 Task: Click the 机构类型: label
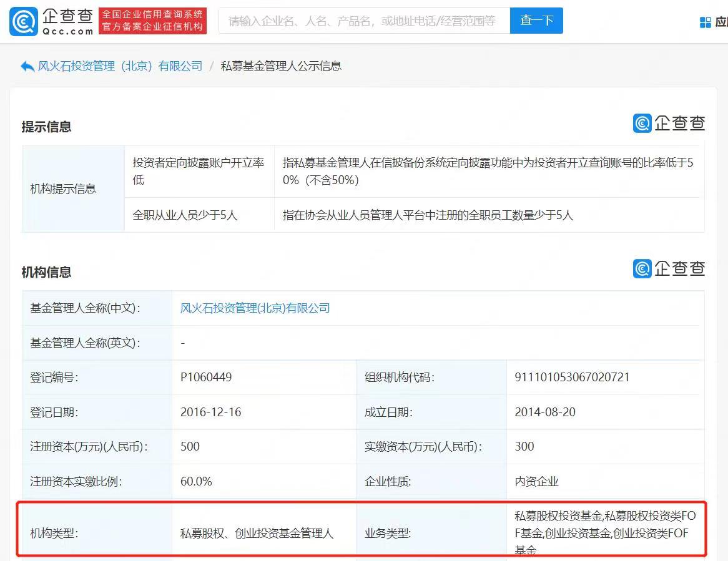point(54,533)
